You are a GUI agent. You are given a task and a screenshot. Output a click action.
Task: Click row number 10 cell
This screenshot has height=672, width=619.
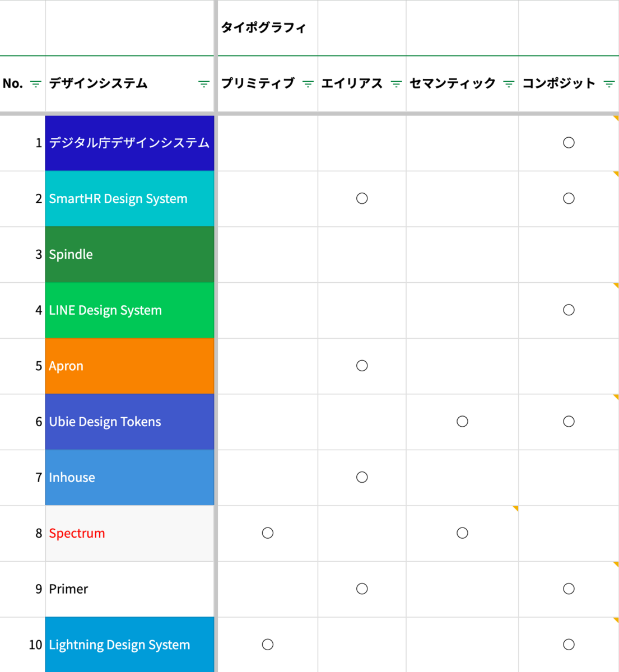(22, 645)
